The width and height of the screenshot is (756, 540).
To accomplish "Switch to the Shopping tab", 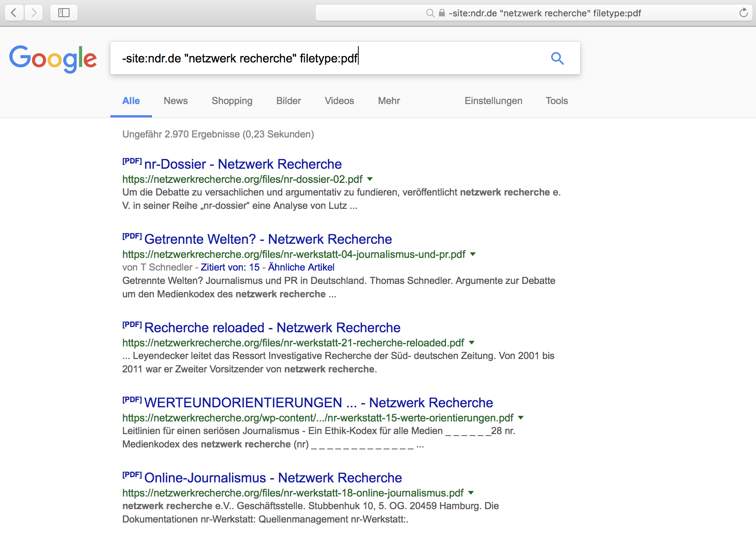I will tap(232, 101).
